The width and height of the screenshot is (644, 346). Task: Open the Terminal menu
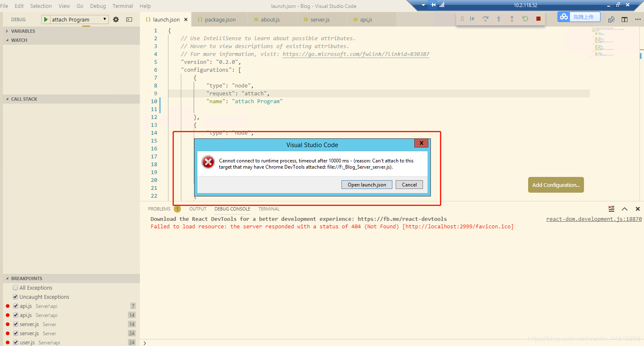[x=123, y=6]
